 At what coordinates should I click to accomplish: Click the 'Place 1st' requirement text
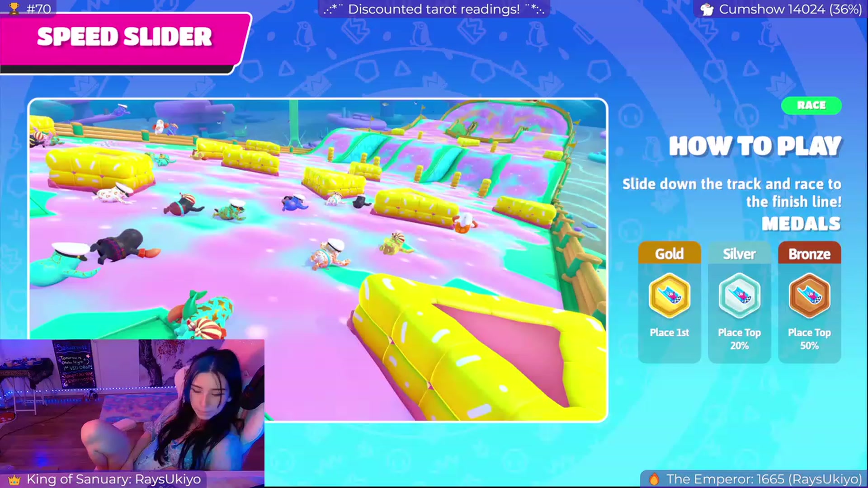tap(670, 333)
